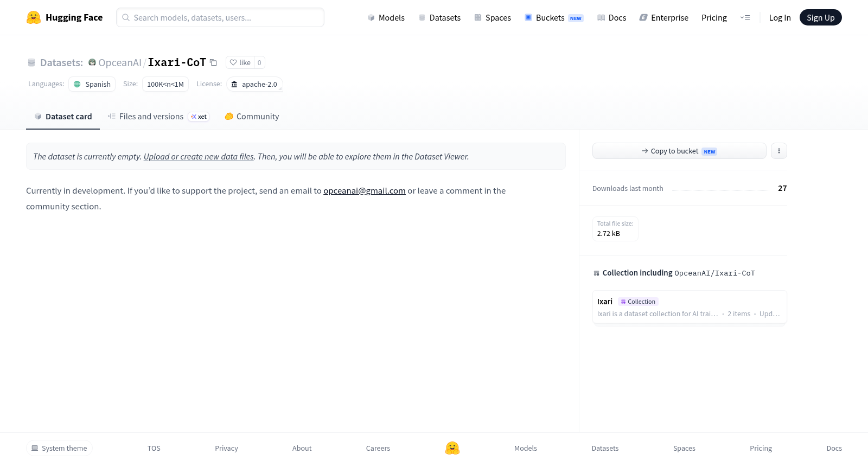
Task: Click Docs in the footer
Action: pos(834,448)
